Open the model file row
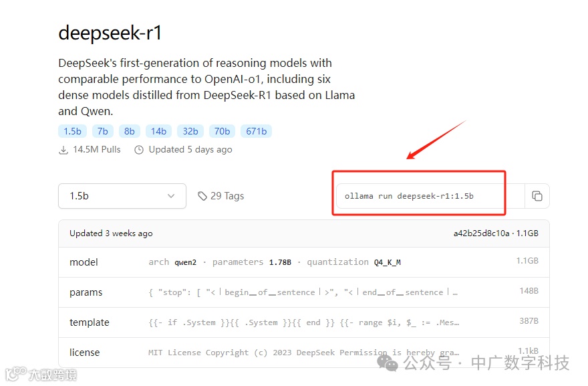Image resolution: width=588 pixels, height=386 pixels. point(304,262)
